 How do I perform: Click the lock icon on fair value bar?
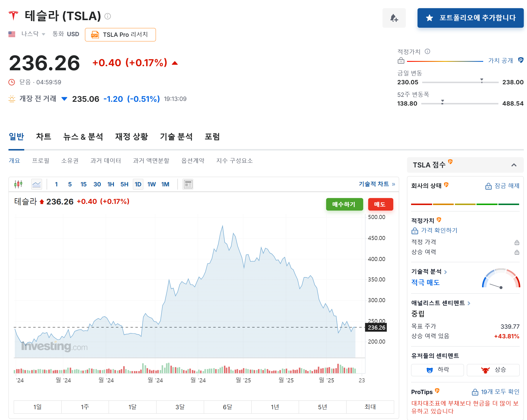[401, 60]
